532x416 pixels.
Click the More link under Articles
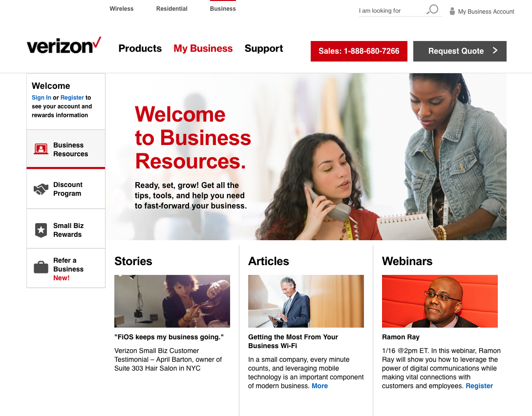pyautogui.click(x=319, y=386)
